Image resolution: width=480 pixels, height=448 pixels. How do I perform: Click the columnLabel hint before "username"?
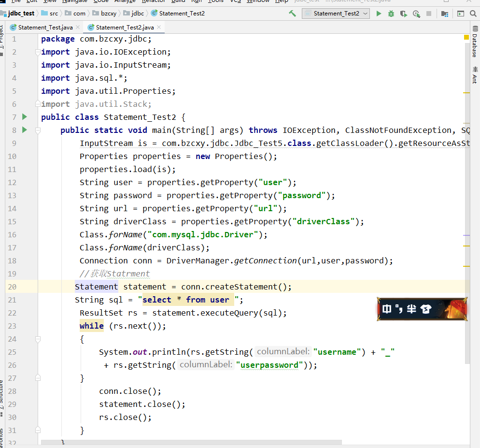283,351
